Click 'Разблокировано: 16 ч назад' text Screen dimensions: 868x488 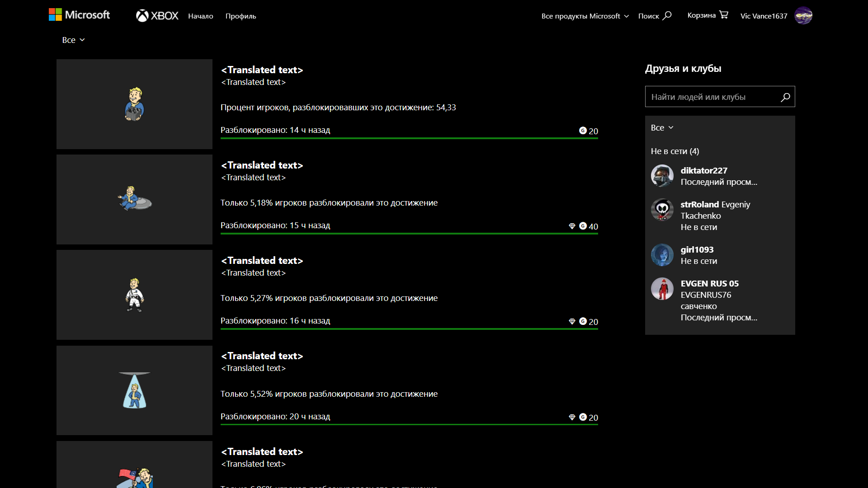[x=275, y=320]
